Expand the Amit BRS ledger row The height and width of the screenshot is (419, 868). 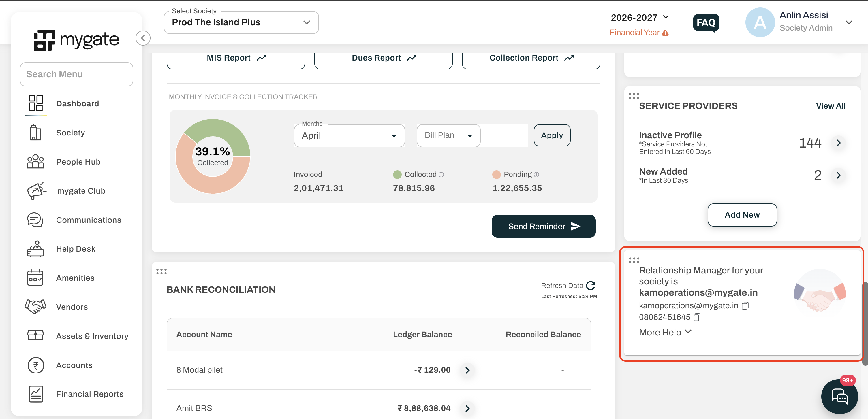(467, 409)
